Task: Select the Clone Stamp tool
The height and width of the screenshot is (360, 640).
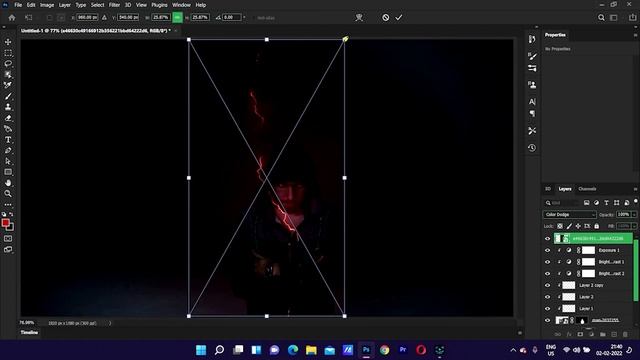Action: (8, 107)
